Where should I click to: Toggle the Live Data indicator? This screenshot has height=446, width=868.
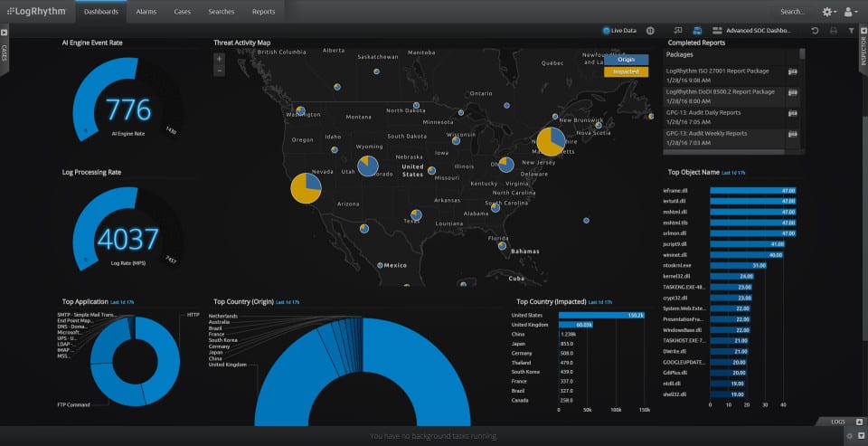coord(619,31)
